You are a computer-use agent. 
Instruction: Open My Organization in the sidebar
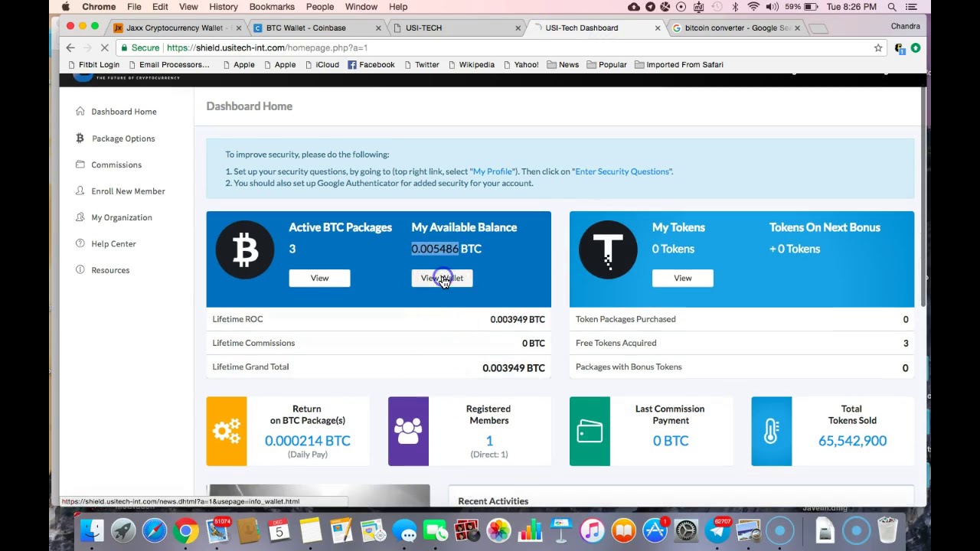pyautogui.click(x=122, y=217)
